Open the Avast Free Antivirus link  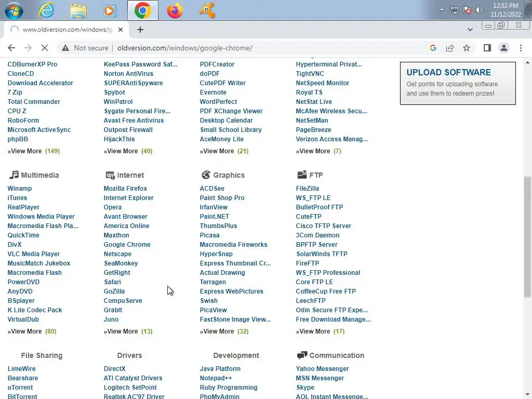(134, 121)
